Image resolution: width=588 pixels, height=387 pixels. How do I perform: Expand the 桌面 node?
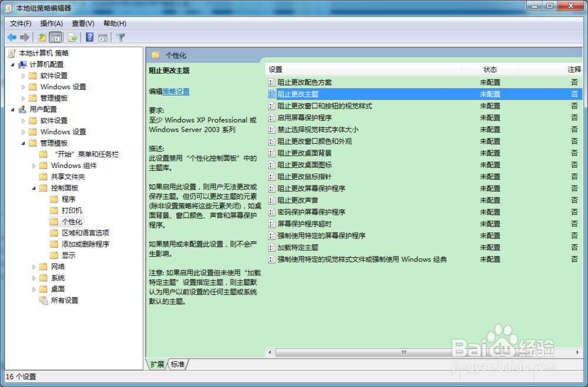(34, 289)
